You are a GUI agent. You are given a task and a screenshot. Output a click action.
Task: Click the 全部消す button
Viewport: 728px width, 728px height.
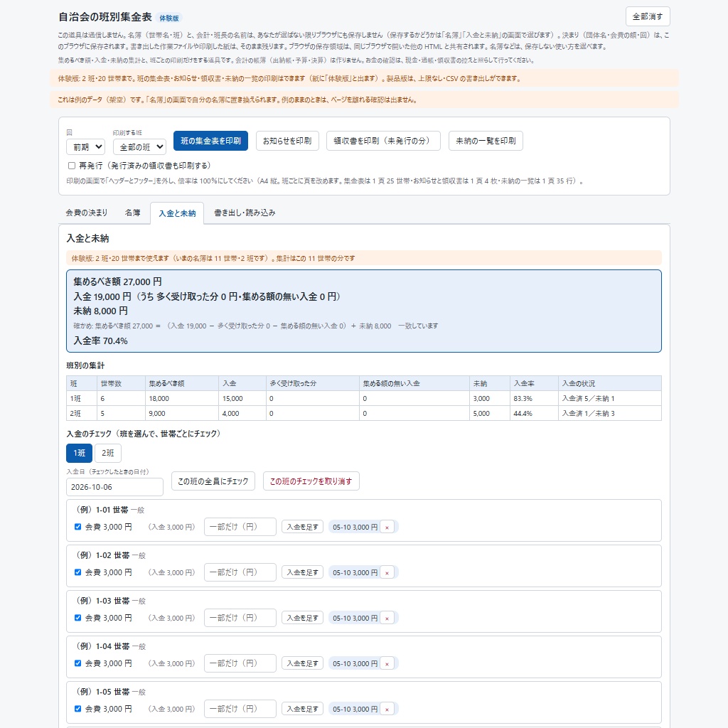click(x=648, y=17)
